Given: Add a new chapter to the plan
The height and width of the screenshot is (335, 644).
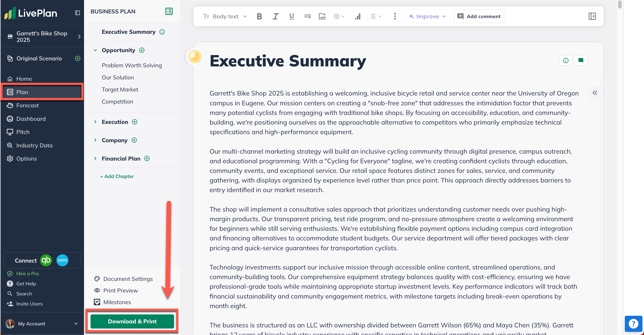Looking at the screenshot, I should click(117, 176).
